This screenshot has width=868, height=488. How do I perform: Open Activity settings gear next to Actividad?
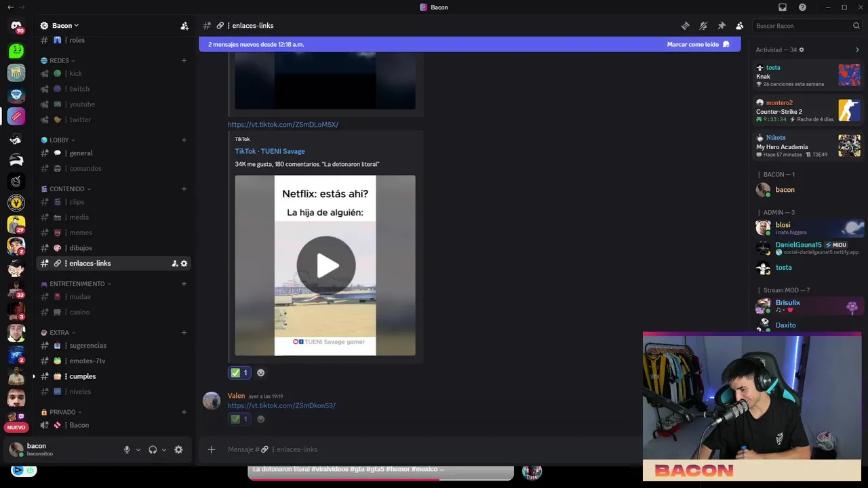[x=802, y=50]
